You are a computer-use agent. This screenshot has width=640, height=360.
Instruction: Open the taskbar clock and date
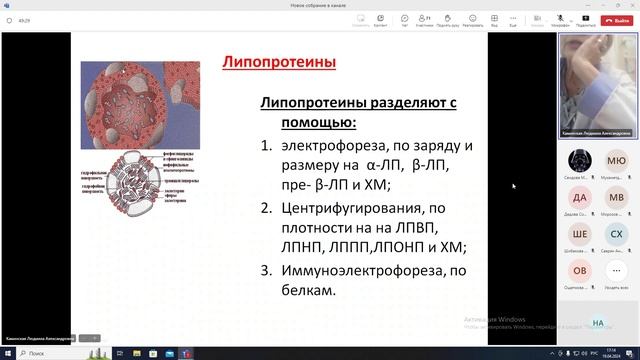pyautogui.click(x=611, y=353)
